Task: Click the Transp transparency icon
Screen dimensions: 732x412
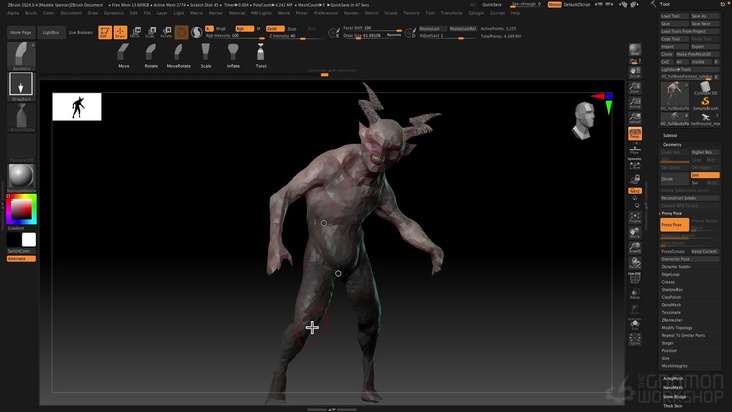Action: [635, 293]
